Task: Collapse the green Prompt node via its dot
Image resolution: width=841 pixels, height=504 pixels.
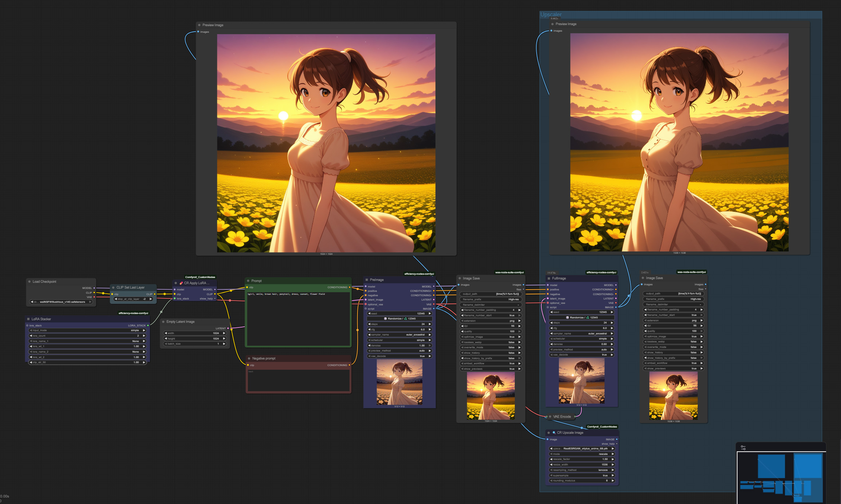Action: coord(248,281)
